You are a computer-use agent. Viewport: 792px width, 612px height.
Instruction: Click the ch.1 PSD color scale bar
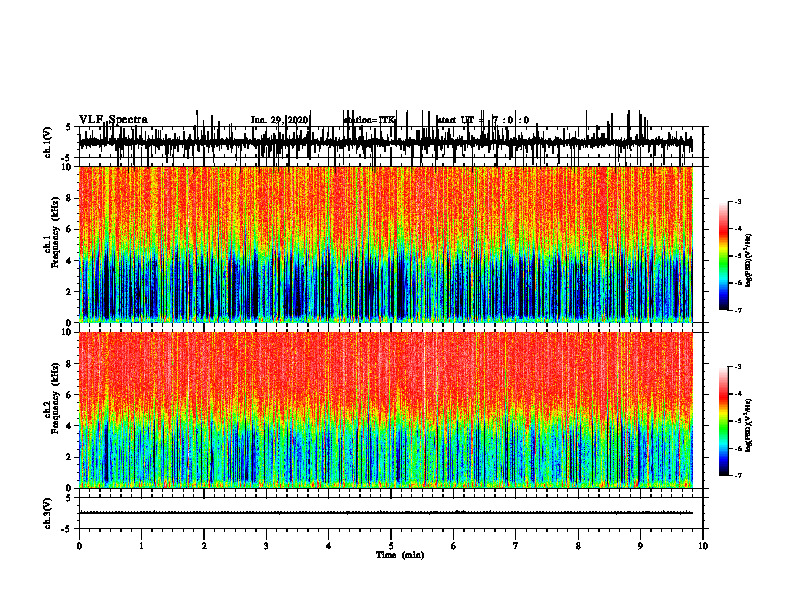pyautogui.click(x=724, y=256)
